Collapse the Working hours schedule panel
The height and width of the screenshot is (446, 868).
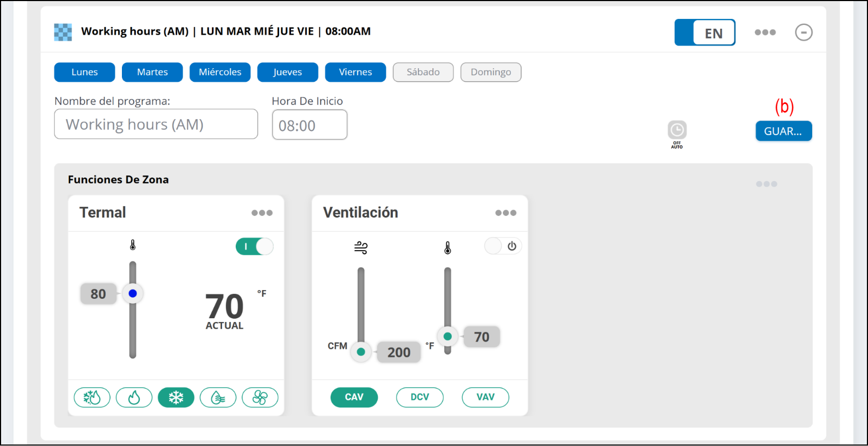point(804,32)
